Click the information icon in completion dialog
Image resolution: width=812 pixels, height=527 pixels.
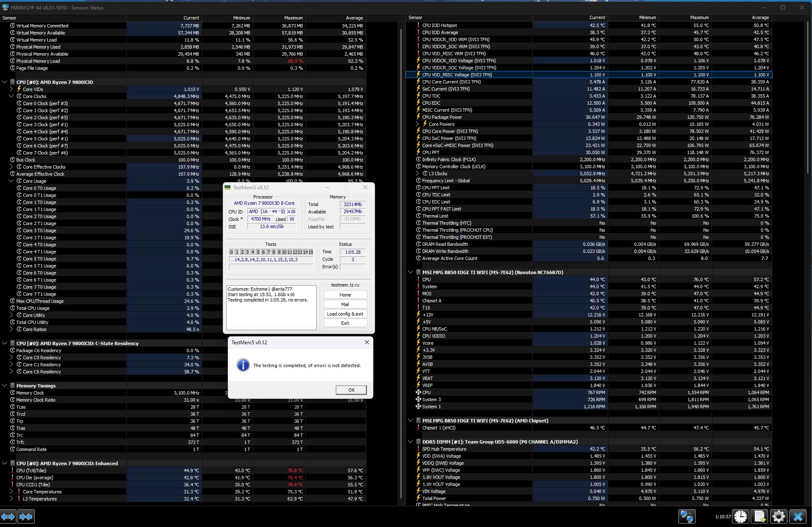243,365
